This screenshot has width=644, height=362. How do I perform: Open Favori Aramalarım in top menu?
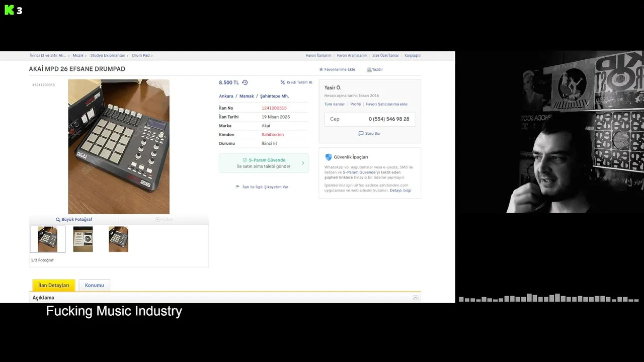352,55
